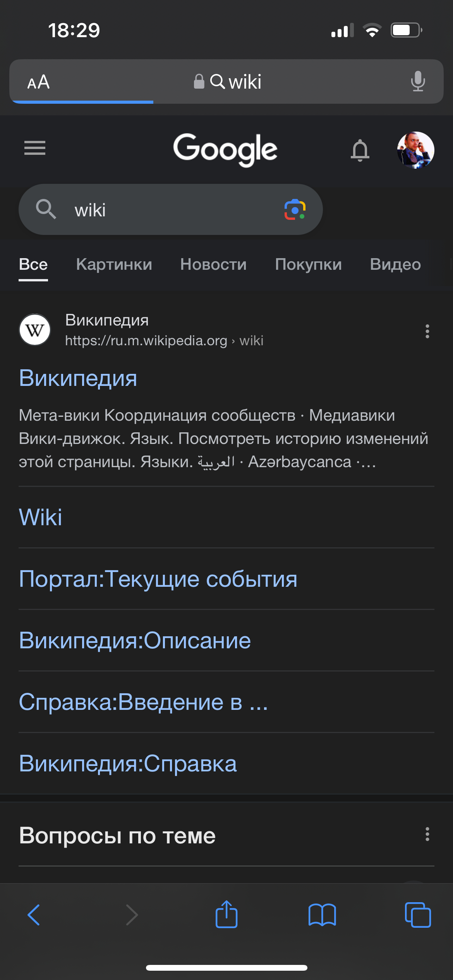
Task: Show open tabs with tabs icon
Action: click(418, 915)
